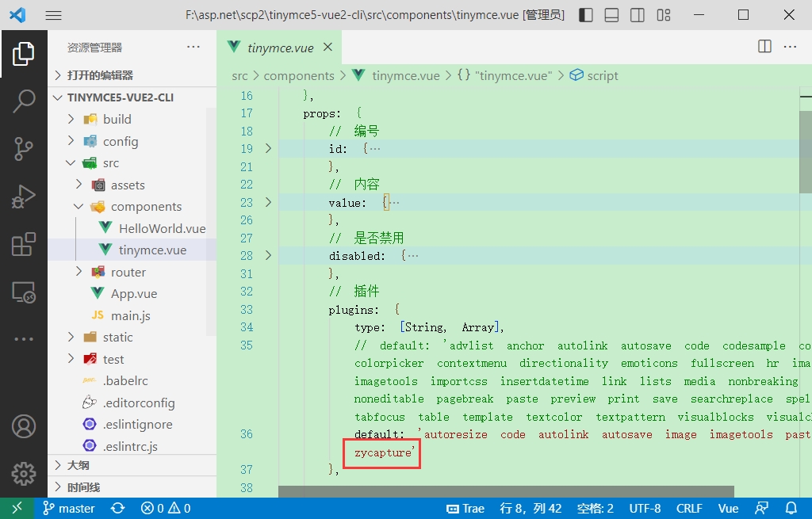
Task: Open the Extensions view
Action: tap(24, 245)
